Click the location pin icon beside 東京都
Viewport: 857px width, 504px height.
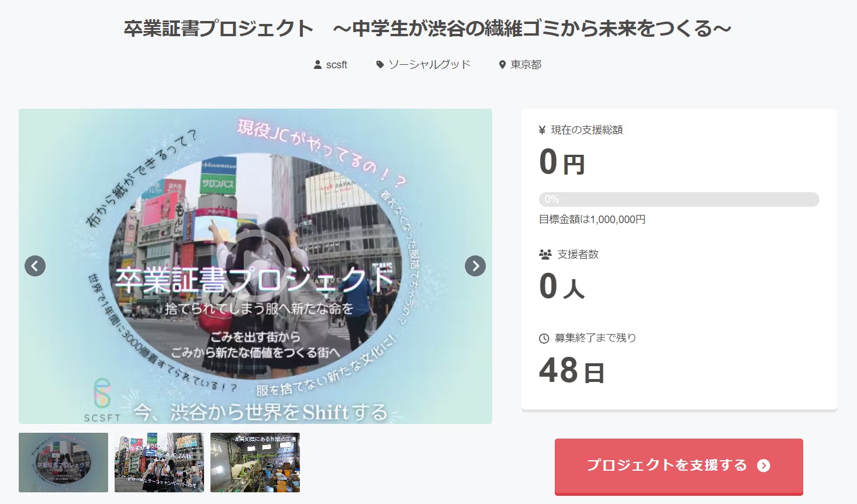click(502, 65)
